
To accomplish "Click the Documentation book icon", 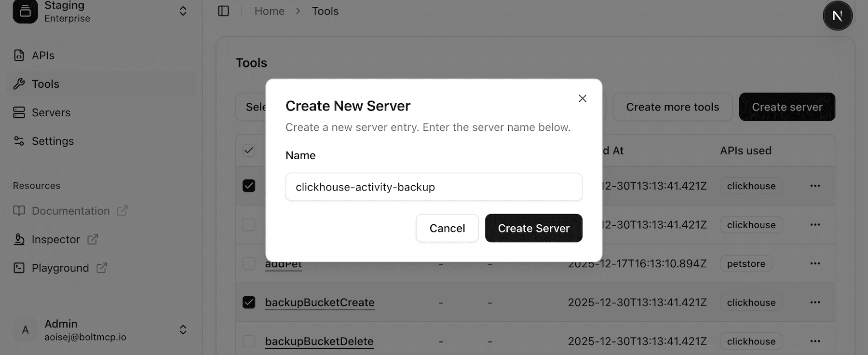I will pos(19,211).
